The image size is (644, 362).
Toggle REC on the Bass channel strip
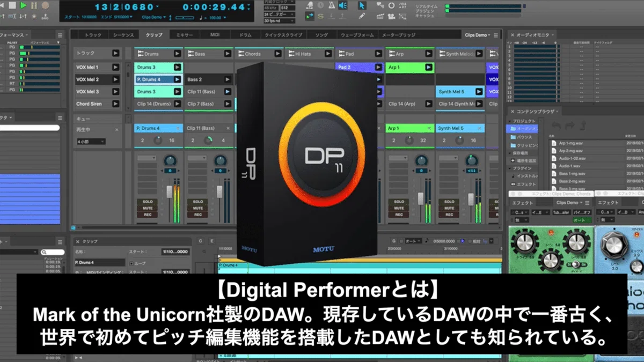click(198, 215)
